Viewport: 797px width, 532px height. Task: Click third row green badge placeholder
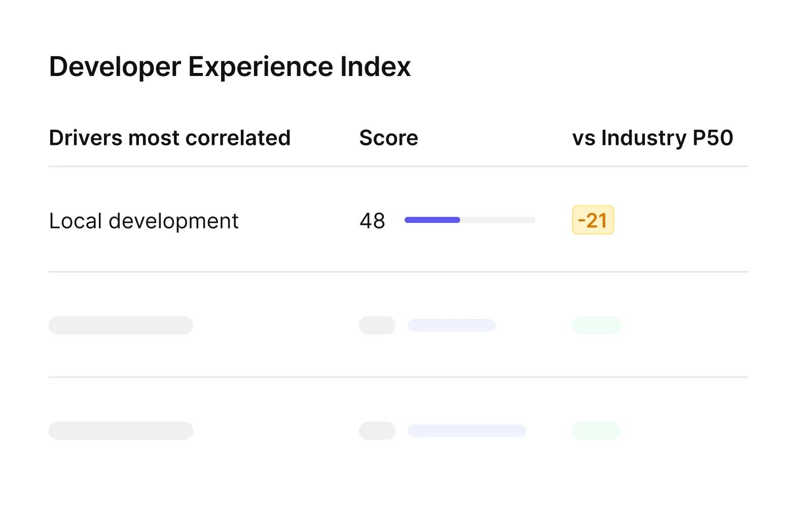click(596, 431)
